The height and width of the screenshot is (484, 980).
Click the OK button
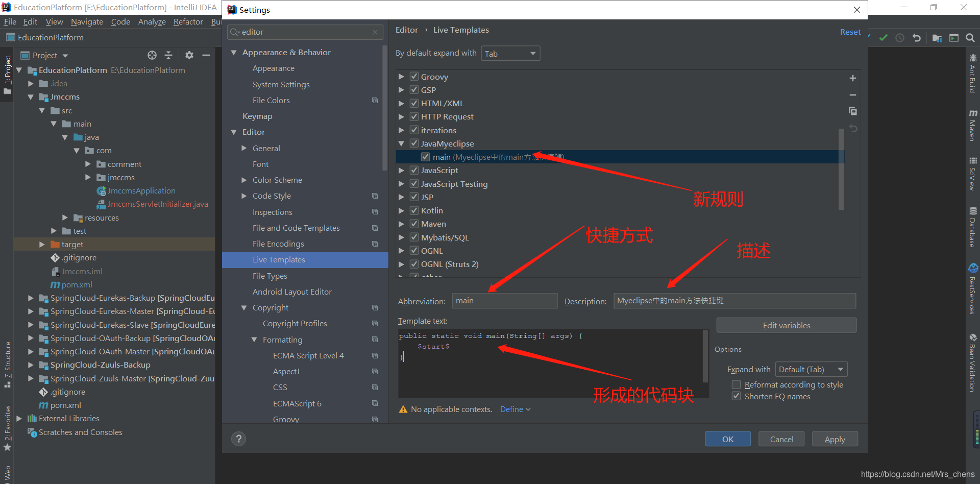[728, 439]
